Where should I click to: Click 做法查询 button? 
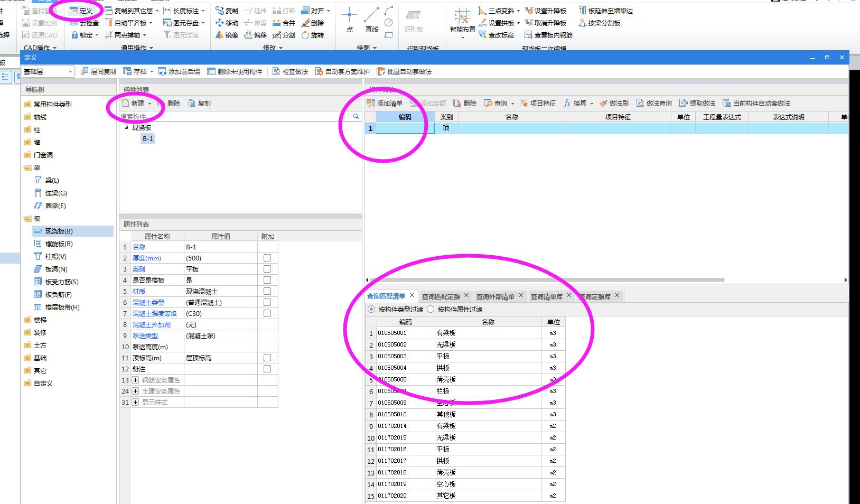click(x=654, y=103)
